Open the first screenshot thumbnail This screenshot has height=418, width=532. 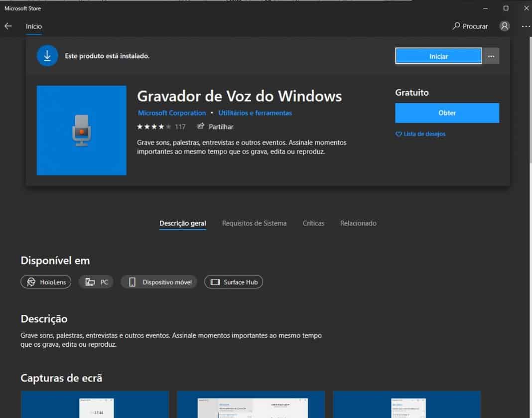click(95, 404)
